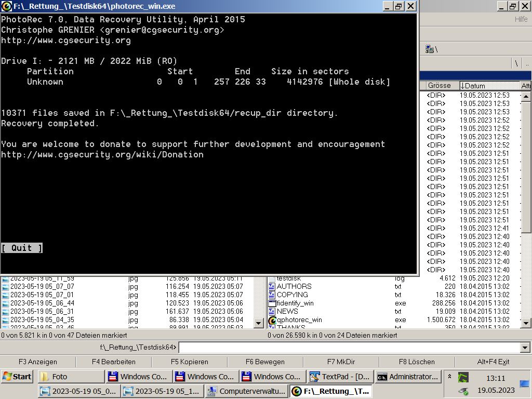The image size is (532, 399).
Task: Open the Windows Start menu
Action: [x=17, y=377]
